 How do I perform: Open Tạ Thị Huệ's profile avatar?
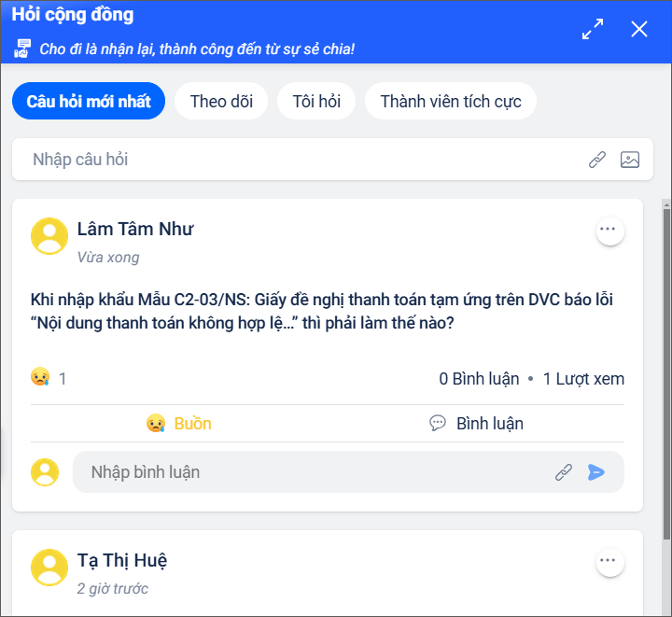click(49, 568)
